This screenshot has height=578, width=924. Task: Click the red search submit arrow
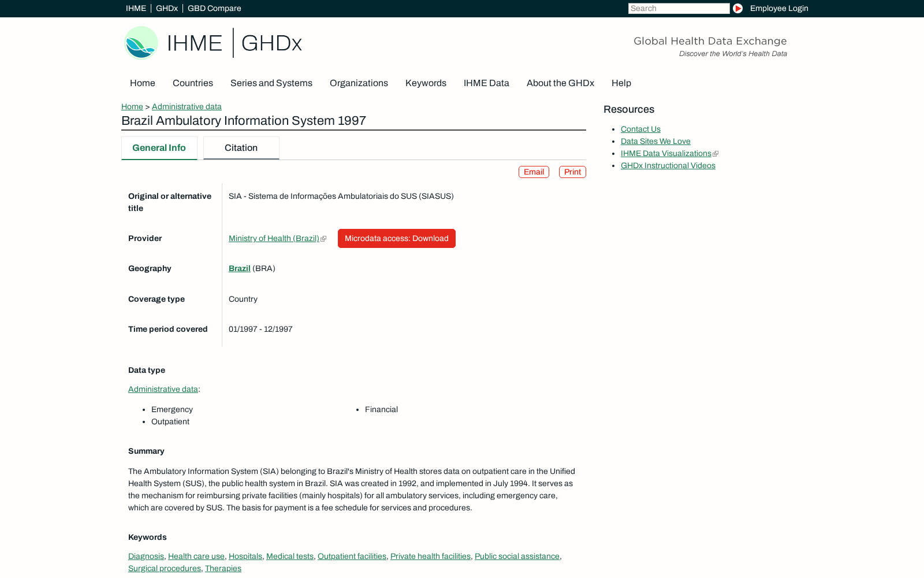pos(737,8)
